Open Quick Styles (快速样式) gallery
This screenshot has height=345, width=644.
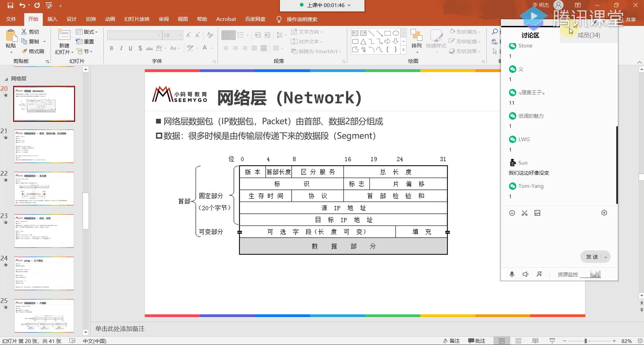click(436, 41)
